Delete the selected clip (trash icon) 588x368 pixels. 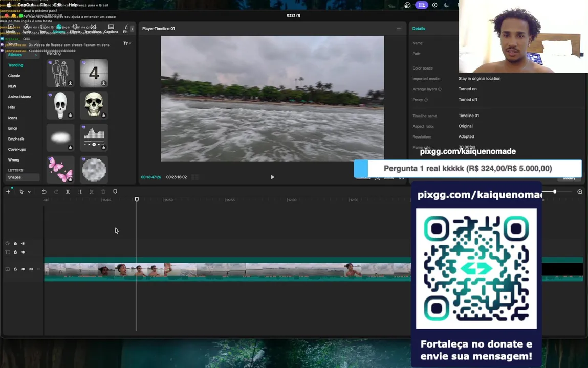(x=103, y=192)
